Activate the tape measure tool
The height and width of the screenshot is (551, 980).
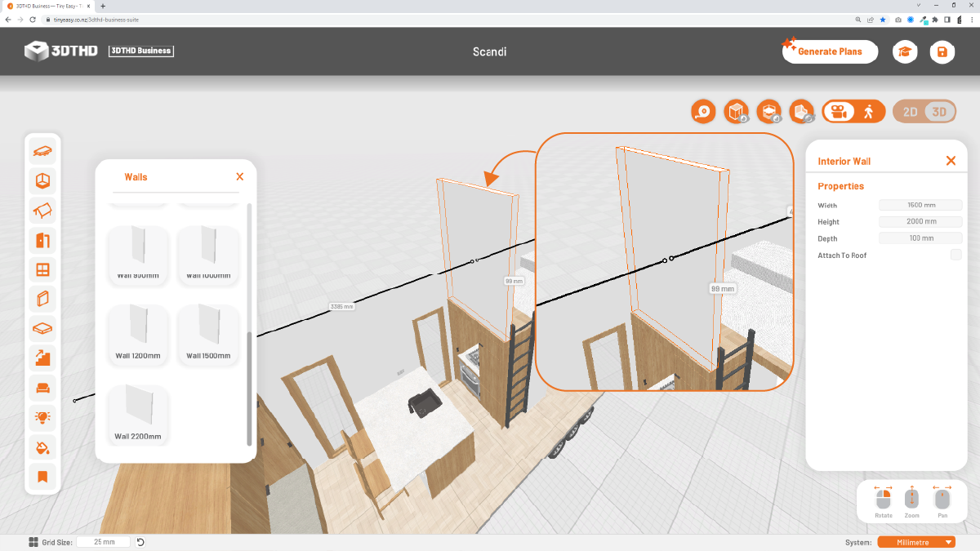[x=703, y=112]
